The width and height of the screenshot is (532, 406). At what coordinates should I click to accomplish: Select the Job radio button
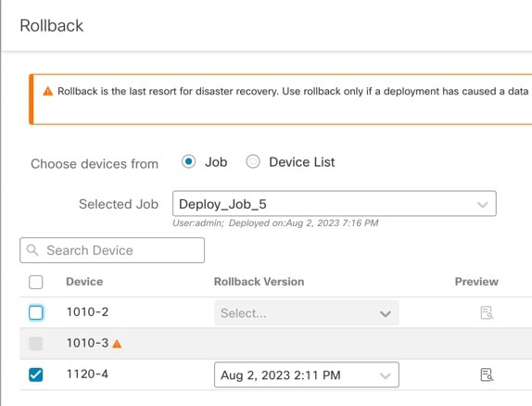pyautogui.click(x=188, y=161)
